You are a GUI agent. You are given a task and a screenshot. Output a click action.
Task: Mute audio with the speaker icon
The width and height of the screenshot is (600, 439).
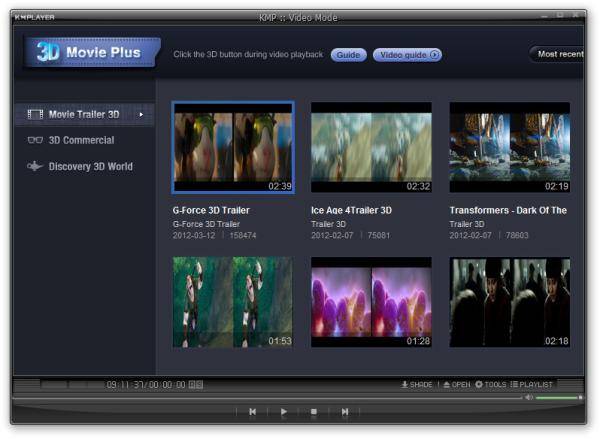point(529,397)
